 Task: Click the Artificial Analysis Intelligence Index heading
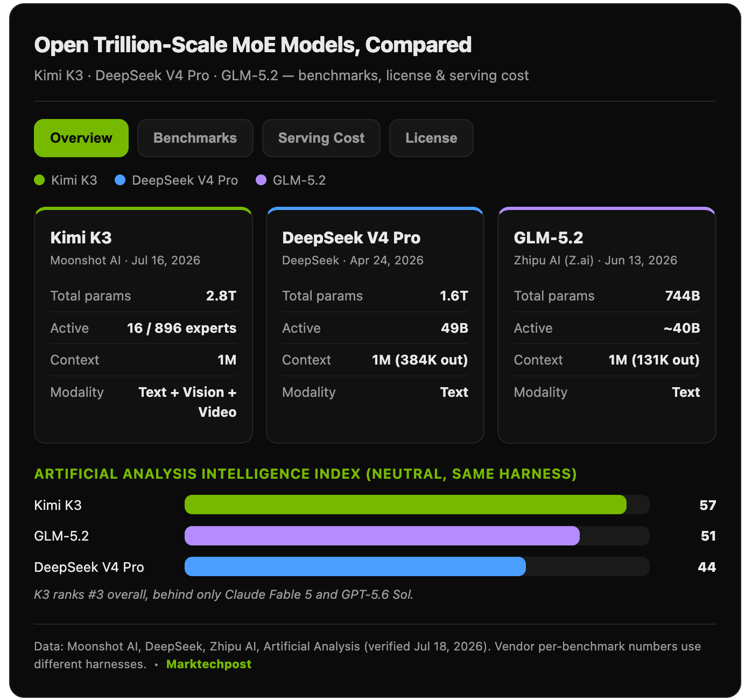tap(305, 474)
